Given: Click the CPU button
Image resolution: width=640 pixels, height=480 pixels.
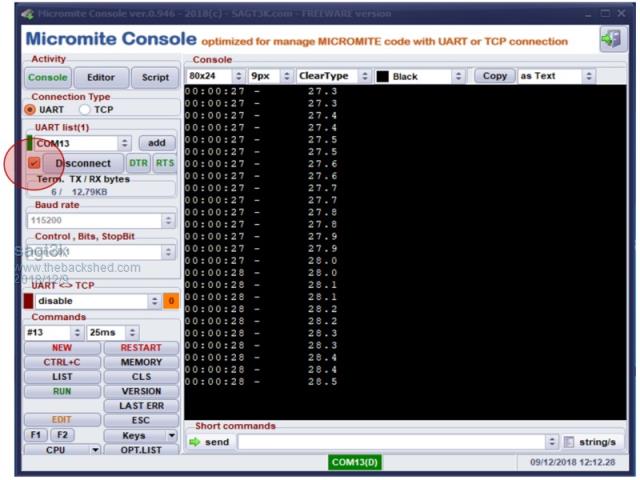Looking at the screenshot, I should pos(56,450).
